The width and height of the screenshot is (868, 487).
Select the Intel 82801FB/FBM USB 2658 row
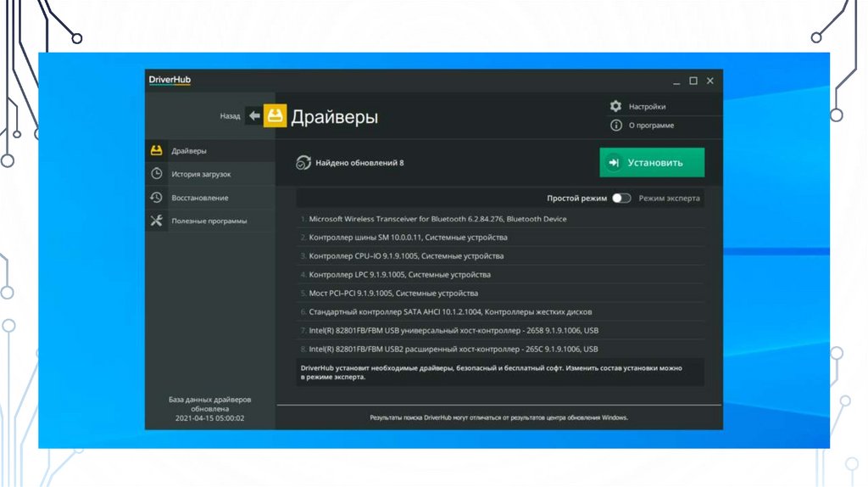[x=500, y=330]
